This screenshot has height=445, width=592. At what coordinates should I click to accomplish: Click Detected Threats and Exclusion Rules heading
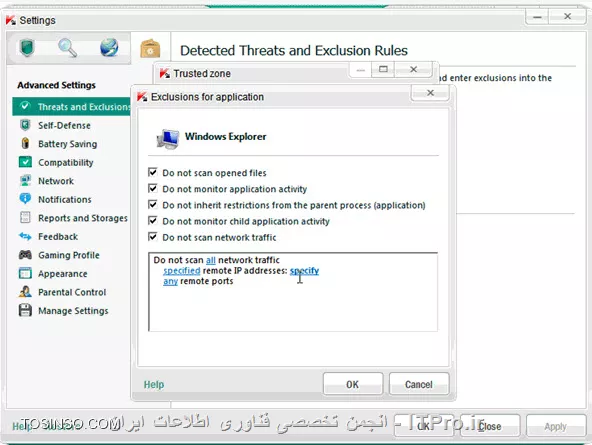click(294, 51)
